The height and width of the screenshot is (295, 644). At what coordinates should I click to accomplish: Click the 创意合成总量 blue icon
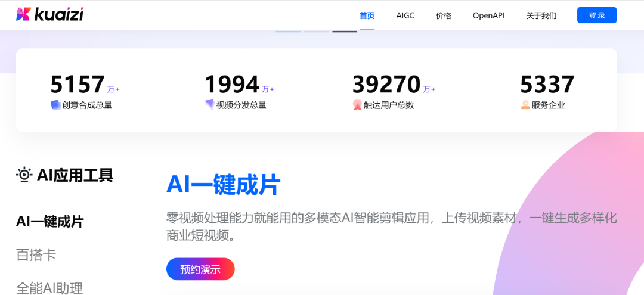point(56,105)
